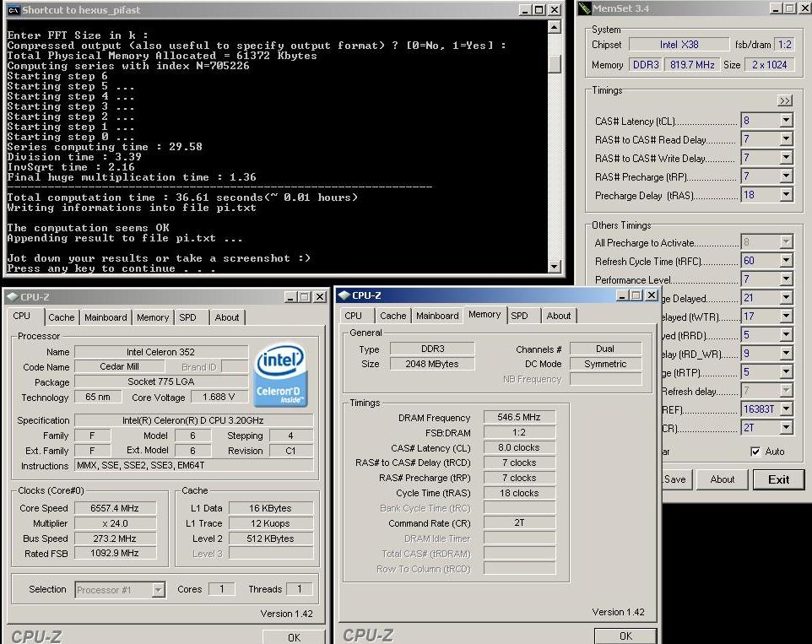Click the fsb/dram ratio 1:2 in MemSet
Image resolution: width=812 pixels, height=644 pixels.
784,45
